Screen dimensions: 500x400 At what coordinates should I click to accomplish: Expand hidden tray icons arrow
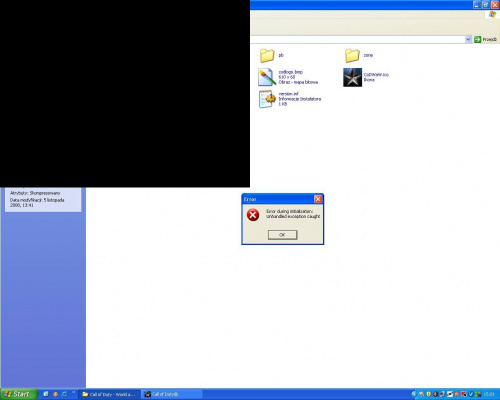coord(414,394)
